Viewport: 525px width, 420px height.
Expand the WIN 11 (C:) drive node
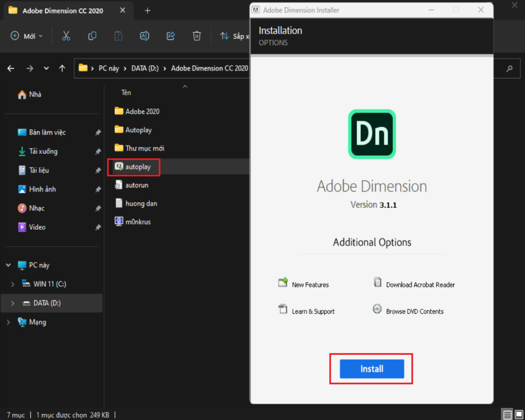click(13, 284)
